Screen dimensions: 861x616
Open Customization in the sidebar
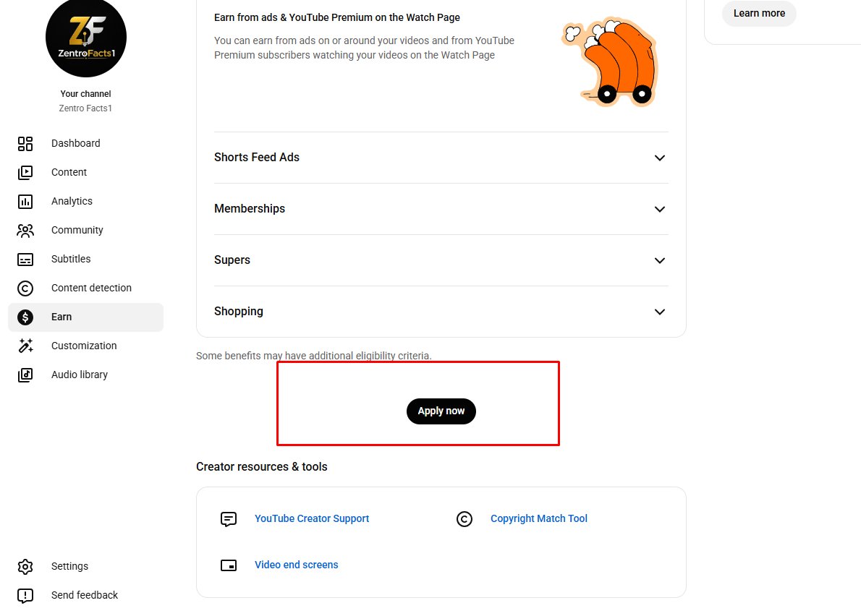click(x=85, y=346)
